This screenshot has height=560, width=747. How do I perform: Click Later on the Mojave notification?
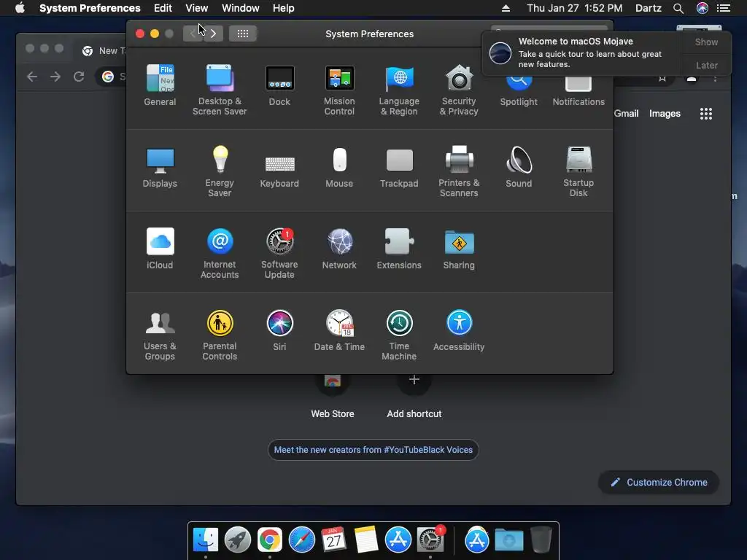pyautogui.click(x=706, y=65)
